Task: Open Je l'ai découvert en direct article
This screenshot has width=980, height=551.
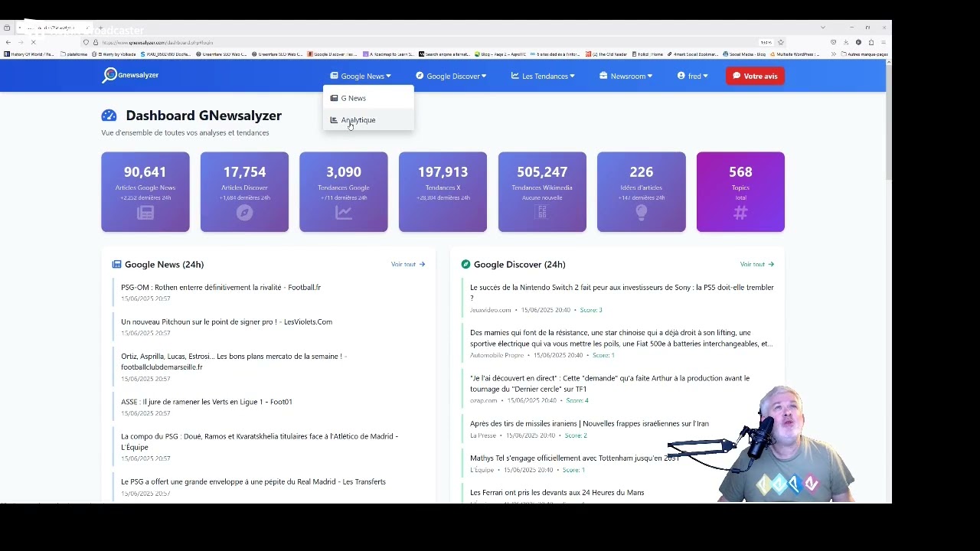Action: click(610, 383)
